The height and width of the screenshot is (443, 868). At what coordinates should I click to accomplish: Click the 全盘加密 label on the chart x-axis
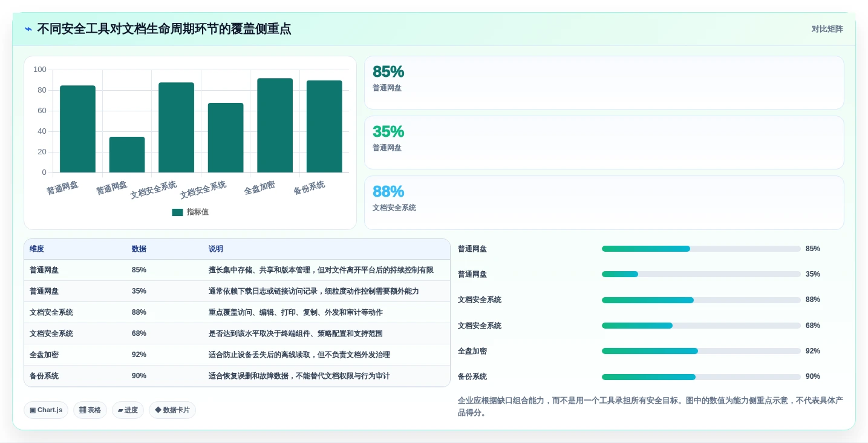[259, 188]
